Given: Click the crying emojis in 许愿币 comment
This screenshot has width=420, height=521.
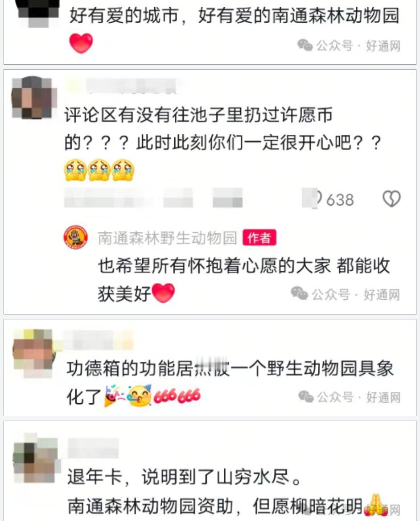Looking at the screenshot, I should [x=99, y=170].
